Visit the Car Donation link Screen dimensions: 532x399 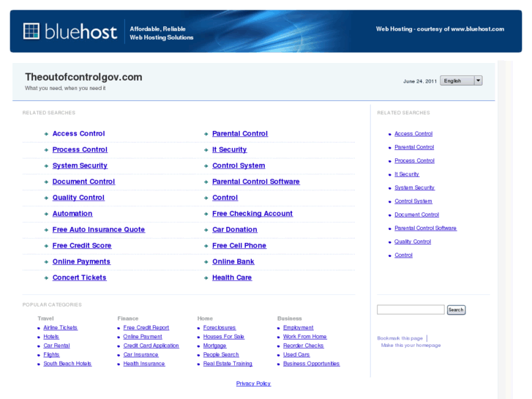(235, 230)
